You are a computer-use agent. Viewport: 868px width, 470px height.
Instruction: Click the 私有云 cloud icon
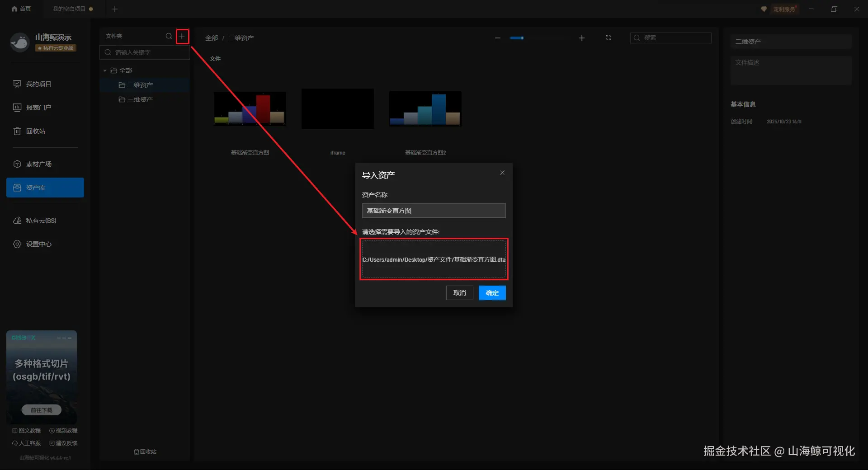click(x=17, y=221)
